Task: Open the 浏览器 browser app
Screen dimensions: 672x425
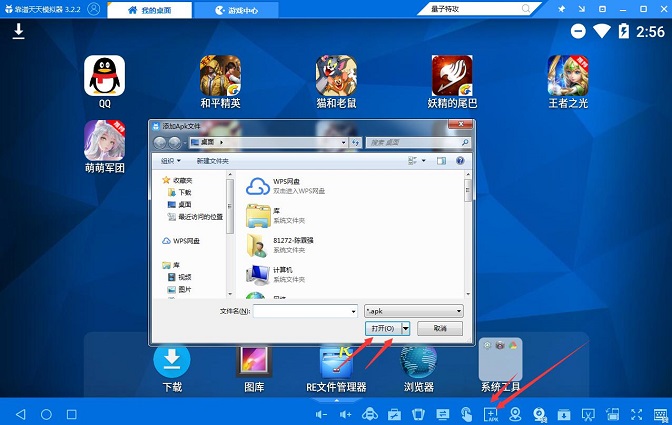Action: pyautogui.click(x=419, y=362)
